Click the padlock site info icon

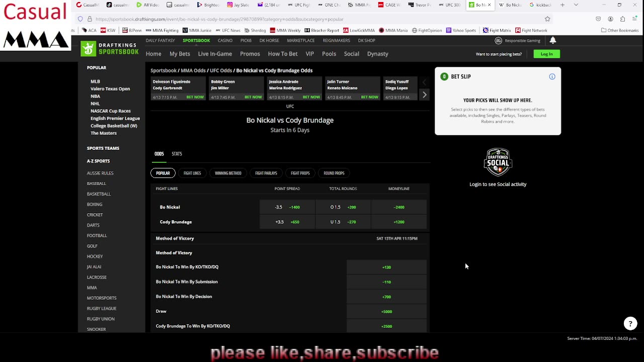[90, 19]
